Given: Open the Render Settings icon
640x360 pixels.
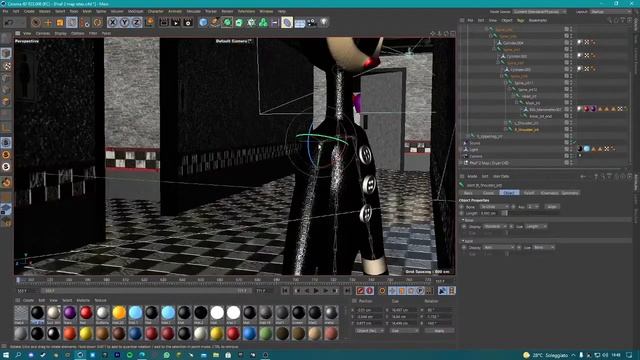Looking at the screenshot, I should [188, 22].
